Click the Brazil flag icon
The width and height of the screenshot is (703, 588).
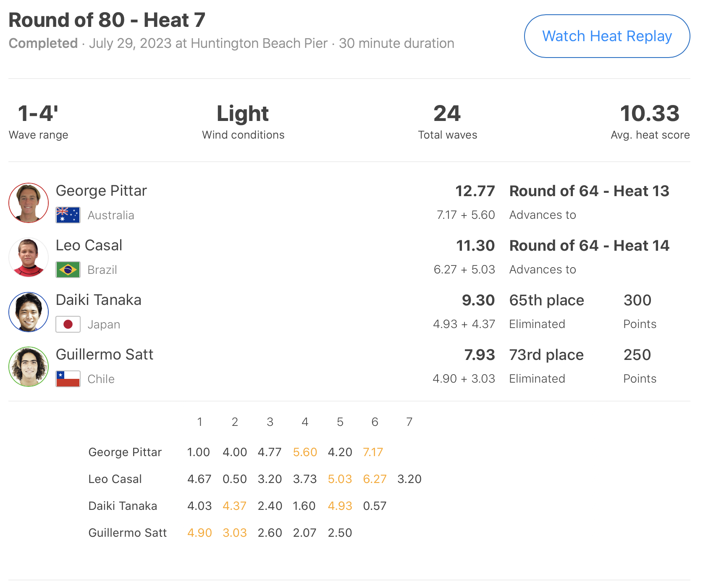[x=68, y=270]
